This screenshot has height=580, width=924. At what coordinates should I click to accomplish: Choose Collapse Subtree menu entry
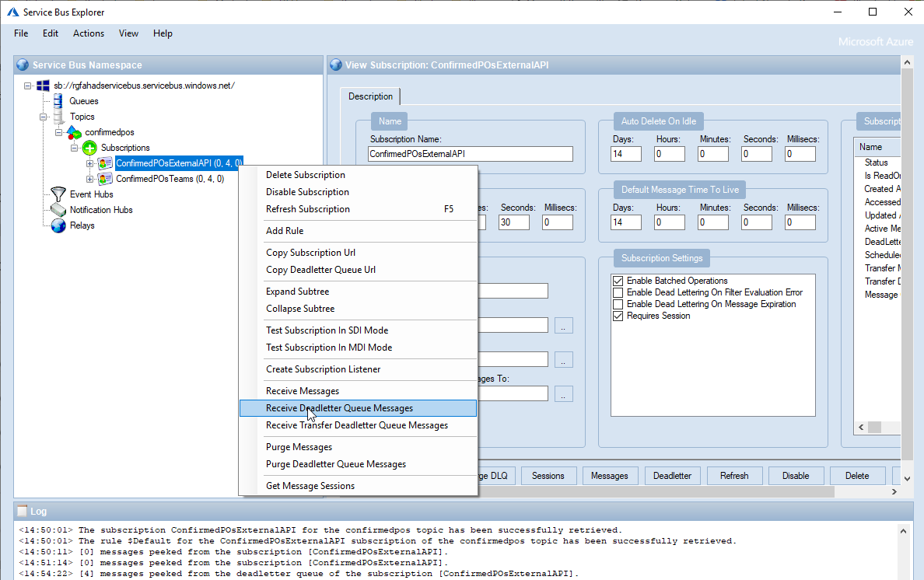pos(359,309)
